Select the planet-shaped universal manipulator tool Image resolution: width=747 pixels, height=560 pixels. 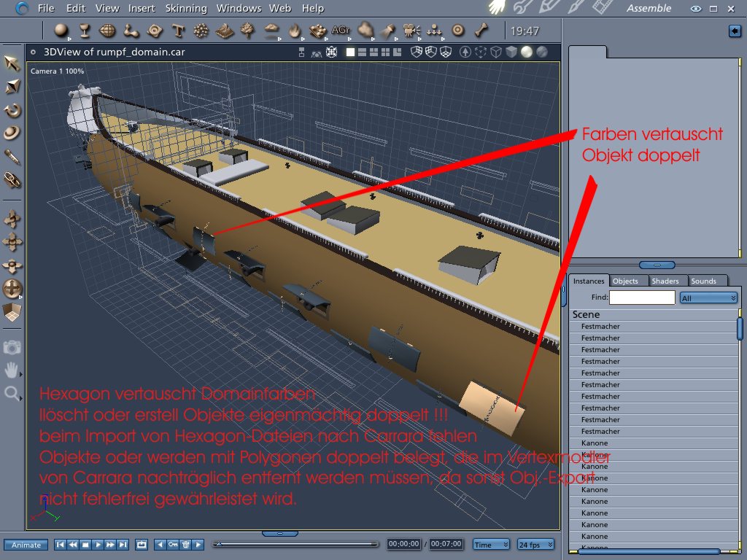(x=12, y=133)
